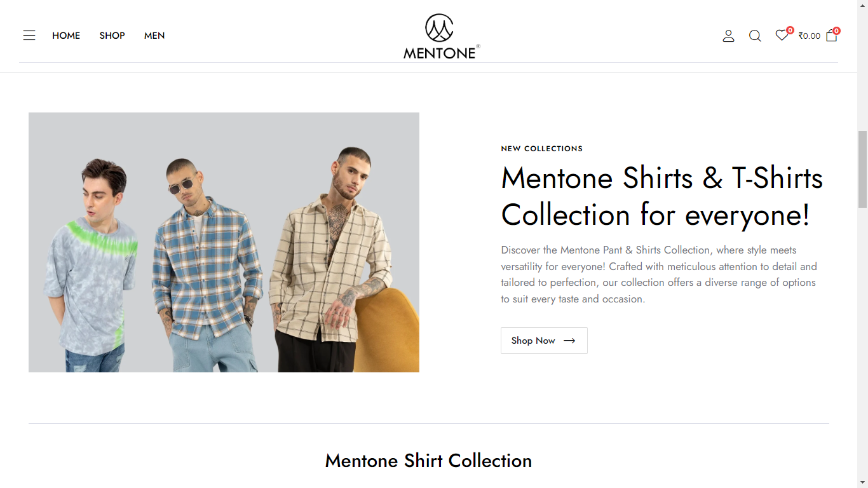Click the page scrollbar thumb
The width and height of the screenshot is (868, 488).
862,169
